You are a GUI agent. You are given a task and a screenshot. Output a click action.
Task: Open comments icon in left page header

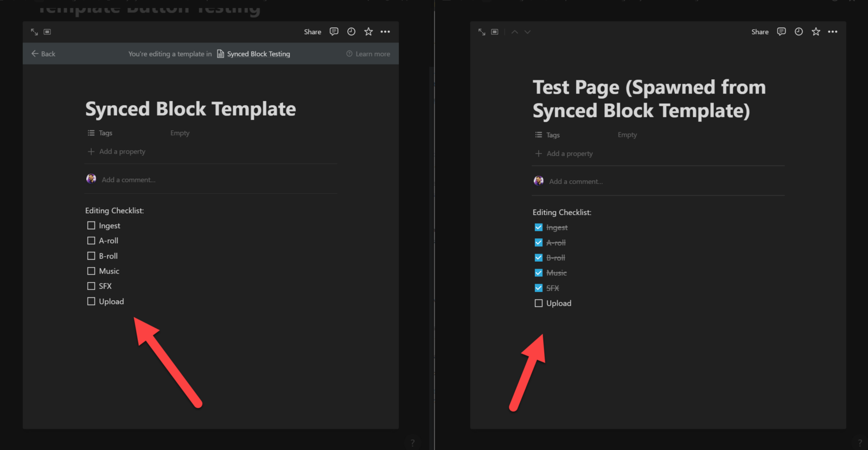pyautogui.click(x=334, y=31)
